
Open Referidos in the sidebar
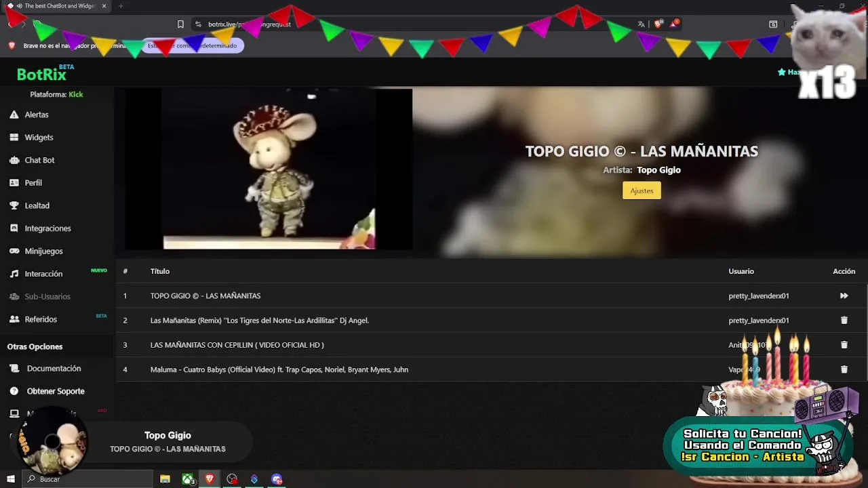(x=41, y=319)
